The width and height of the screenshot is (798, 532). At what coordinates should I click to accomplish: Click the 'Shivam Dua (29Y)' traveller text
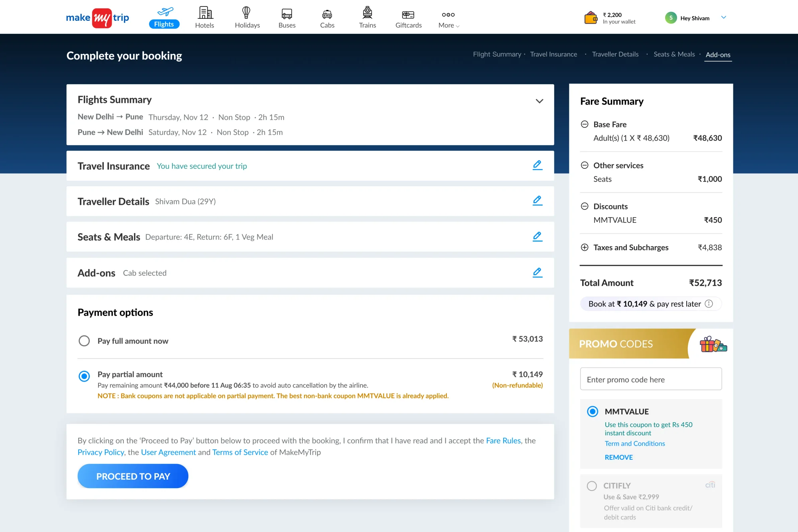[x=186, y=202]
